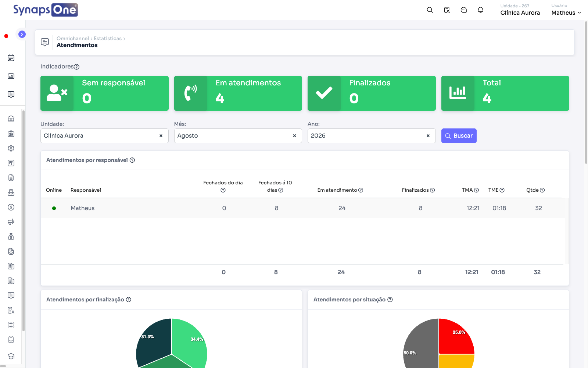Viewport: 588px width, 368px height.
Task: Open the ticket icon in the sidebar
Action: pyautogui.click(x=11, y=340)
